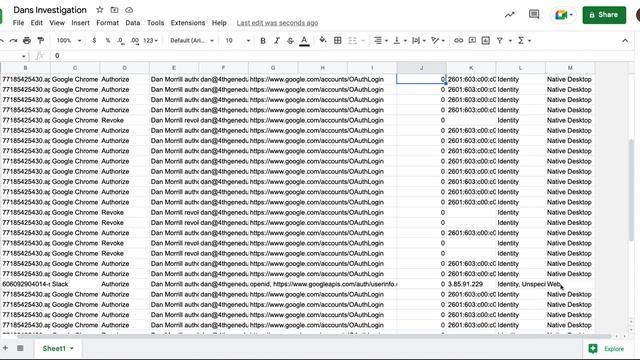
Task: Open the Tools menu
Action: click(x=156, y=23)
